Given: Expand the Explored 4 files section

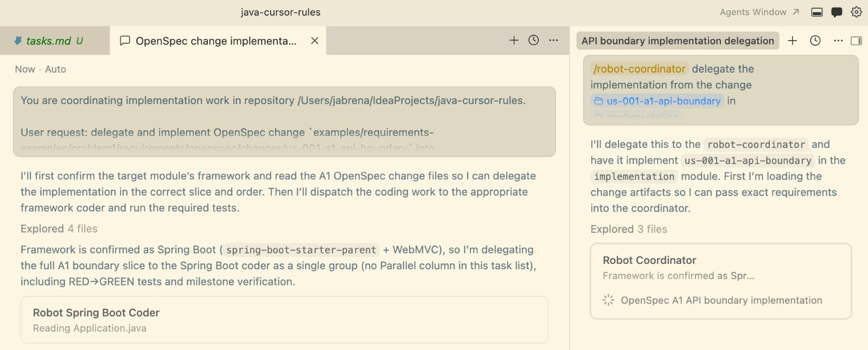Looking at the screenshot, I should (x=59, y=229).
